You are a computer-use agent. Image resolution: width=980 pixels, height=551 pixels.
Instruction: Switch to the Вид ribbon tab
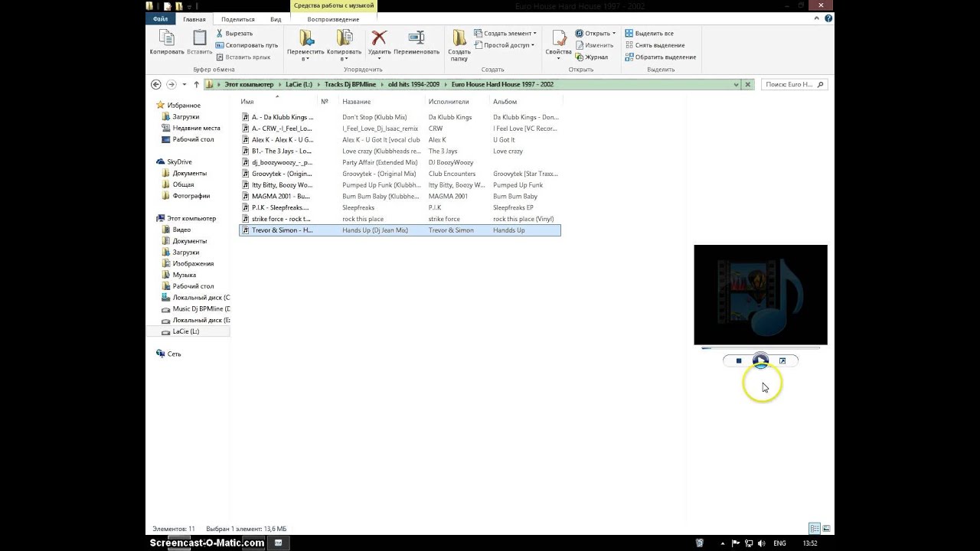pyautogui.click(x=276, y=19)
